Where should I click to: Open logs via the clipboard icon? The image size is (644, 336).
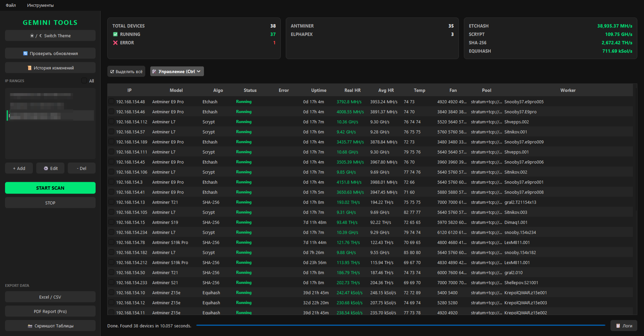618,326
